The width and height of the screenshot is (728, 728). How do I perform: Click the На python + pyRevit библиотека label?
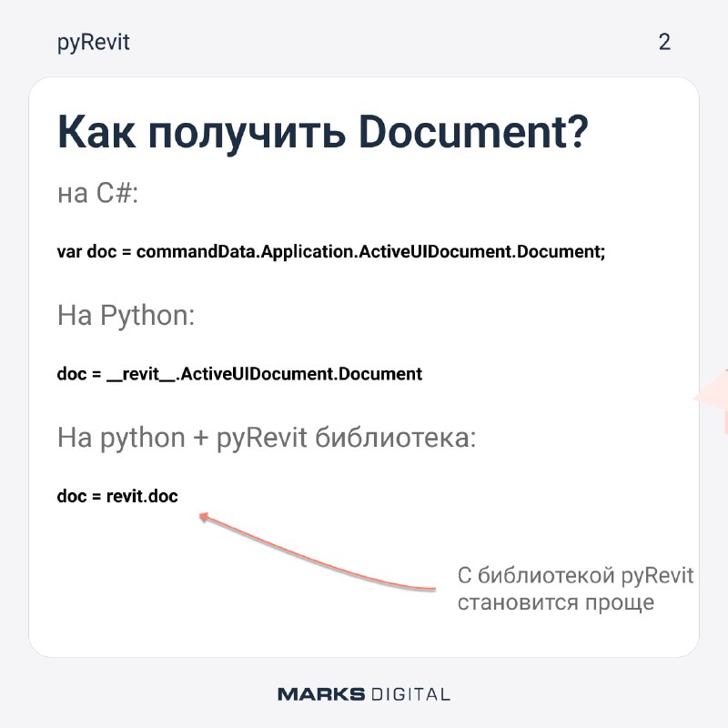pos(267,438)
